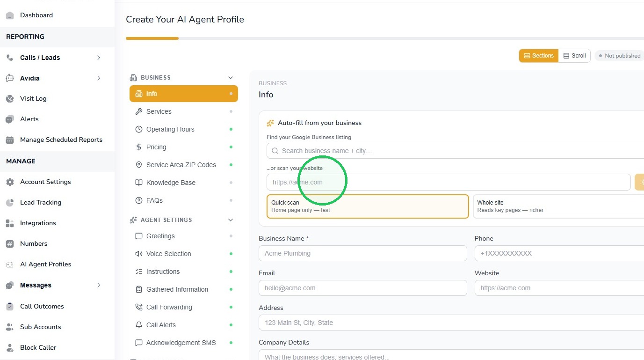The image size is (644, 360).
Task: Click the Pricing dollar sign icon
Action: [138, 147]
